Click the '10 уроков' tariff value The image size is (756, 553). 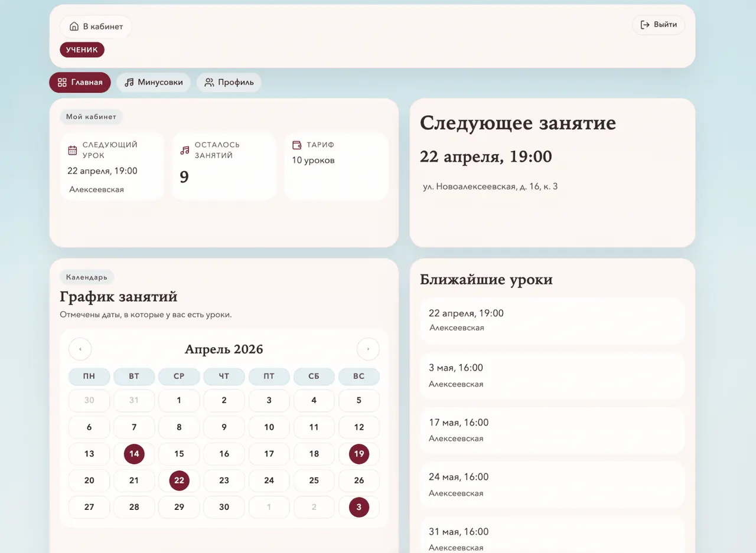313,161
